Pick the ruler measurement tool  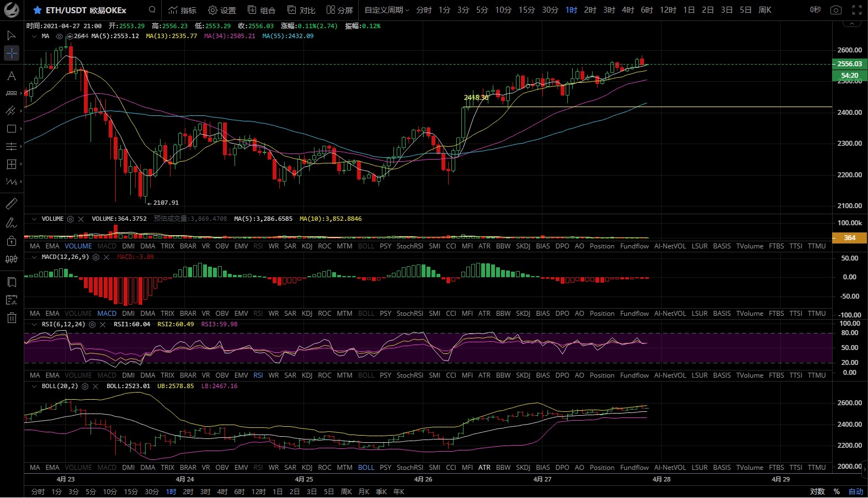[x=11, y=204]
